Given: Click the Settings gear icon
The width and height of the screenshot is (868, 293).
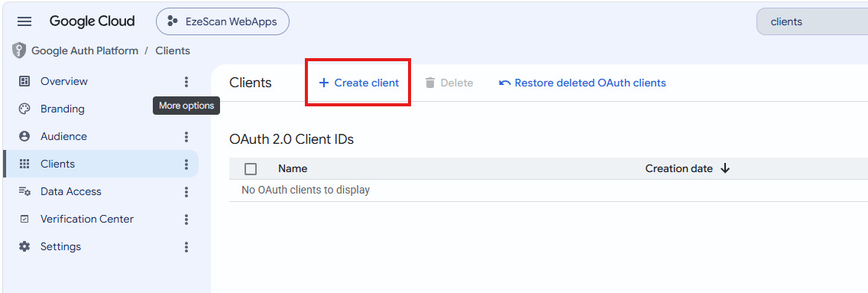Looking at the screenshot, I should pos(24,246).
